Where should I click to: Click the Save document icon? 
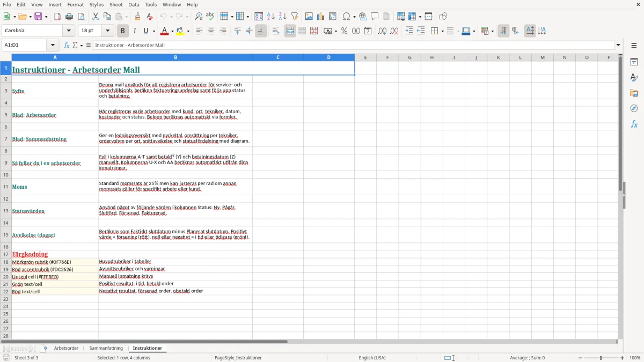pyautogui.click(x=38, y=17)
